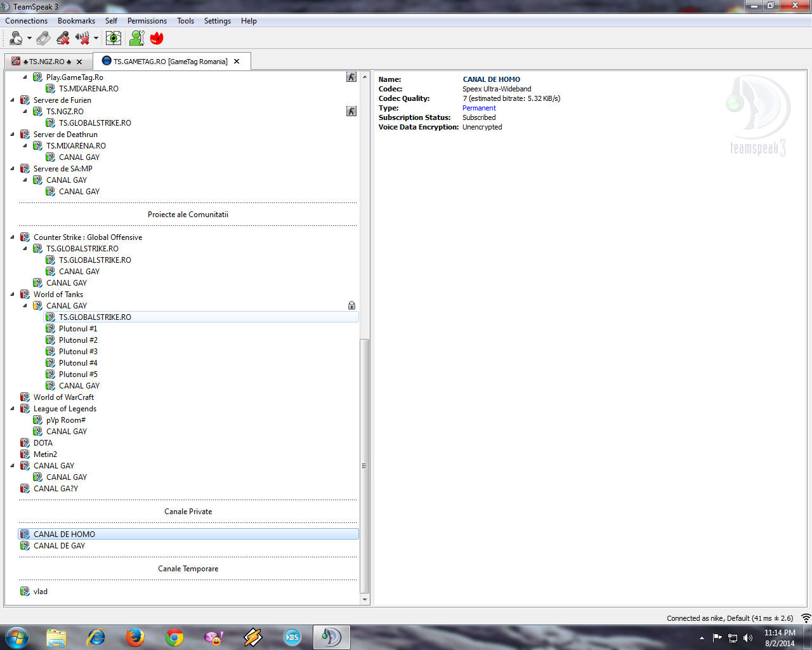Open Firefox from the Windows taskbar
The image size is (812, 650).
134,637
